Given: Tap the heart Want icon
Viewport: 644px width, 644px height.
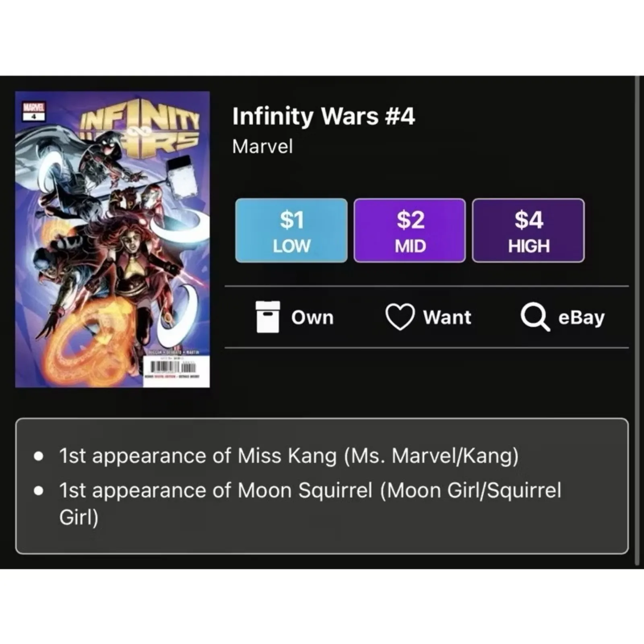Looking at the screenshot, I should (x=400, y=317).
